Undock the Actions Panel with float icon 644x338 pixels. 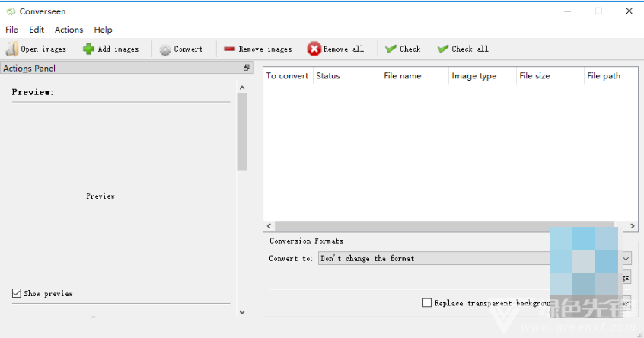247,68
